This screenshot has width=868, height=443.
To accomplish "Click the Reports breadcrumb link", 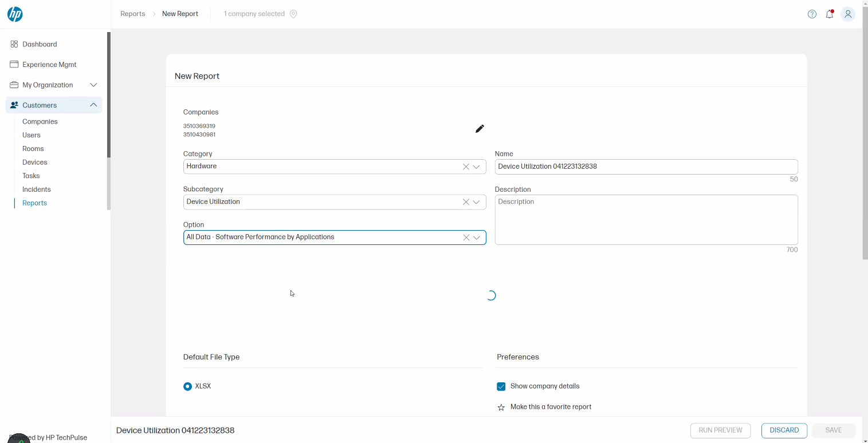I will (132, 14).
